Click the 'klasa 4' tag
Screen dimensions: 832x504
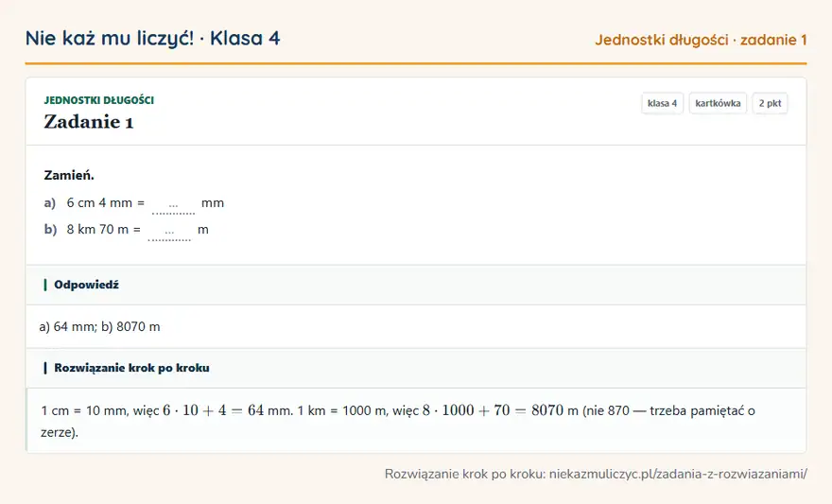(662, 103)
